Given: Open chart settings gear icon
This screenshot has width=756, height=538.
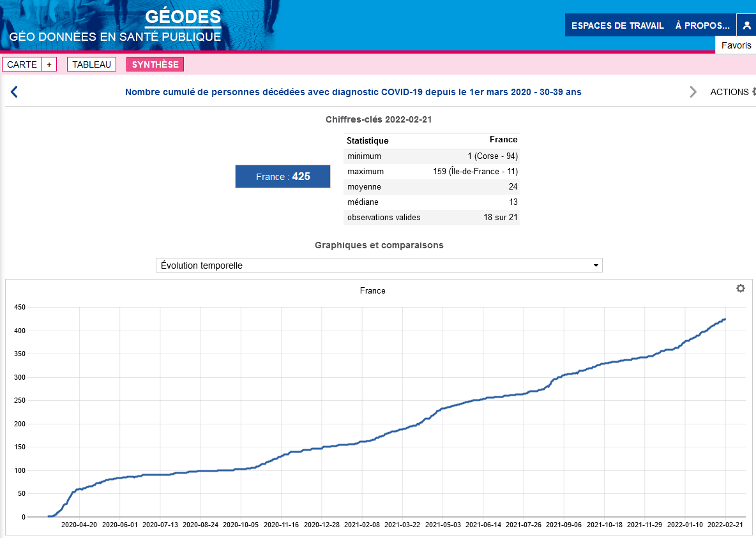Looking at the screenshot, I should (741, 288).
